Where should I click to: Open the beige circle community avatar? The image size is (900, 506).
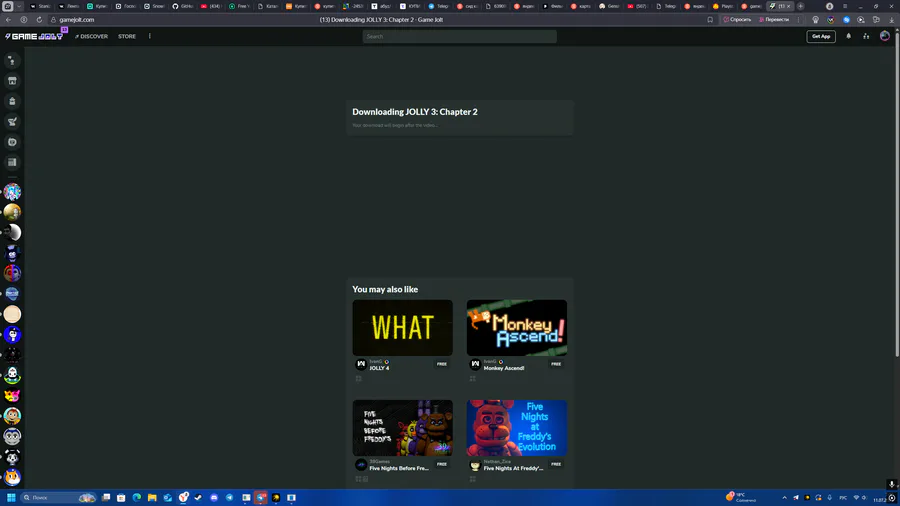(12, 314)
